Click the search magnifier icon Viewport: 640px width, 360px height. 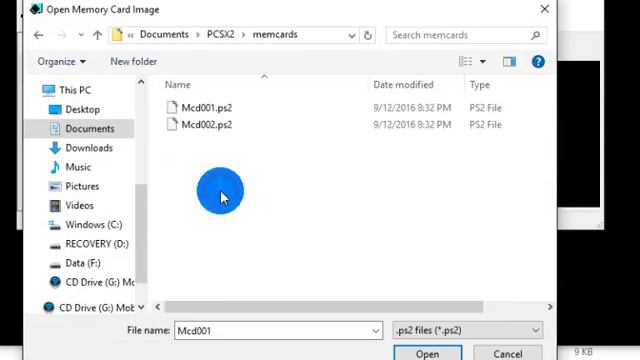[536, 36]
